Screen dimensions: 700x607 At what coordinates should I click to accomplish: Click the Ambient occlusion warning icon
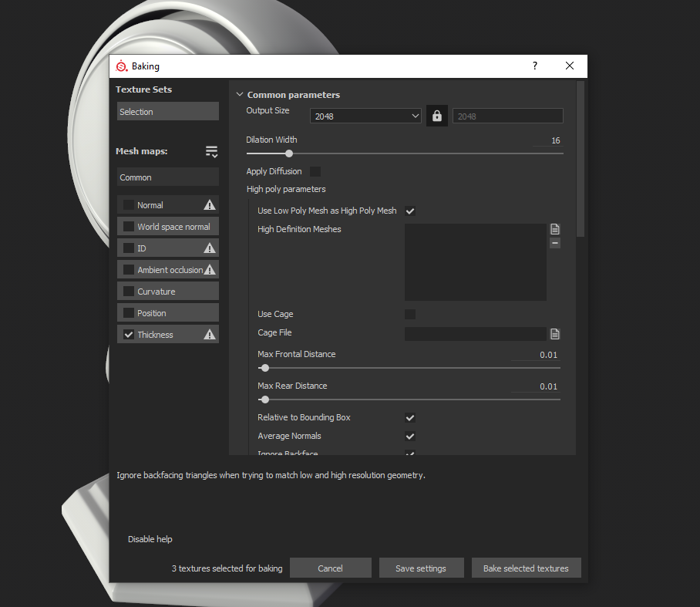pyautogui.click(x=209, y=270)
